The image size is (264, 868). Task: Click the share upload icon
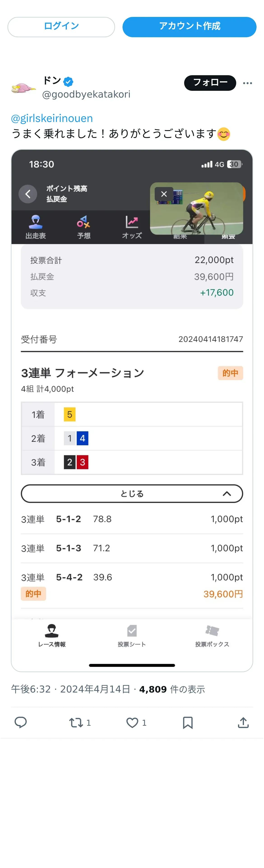pos(243,723)
